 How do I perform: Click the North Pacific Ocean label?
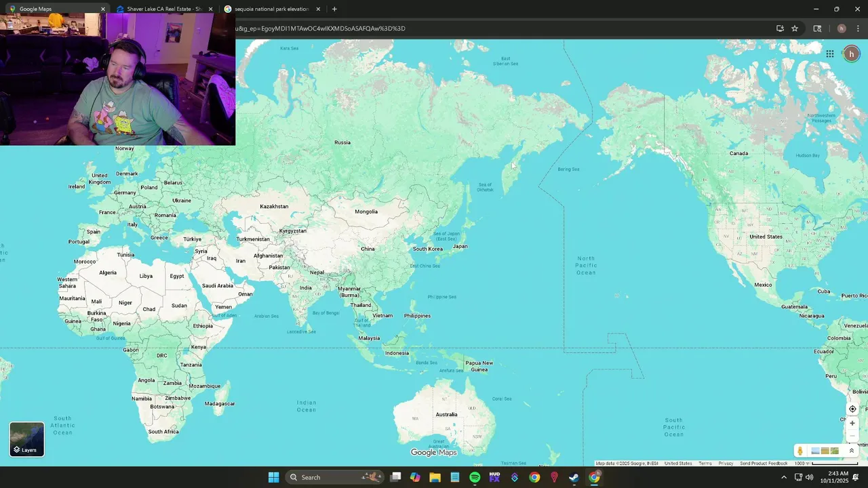coord(586,265)
